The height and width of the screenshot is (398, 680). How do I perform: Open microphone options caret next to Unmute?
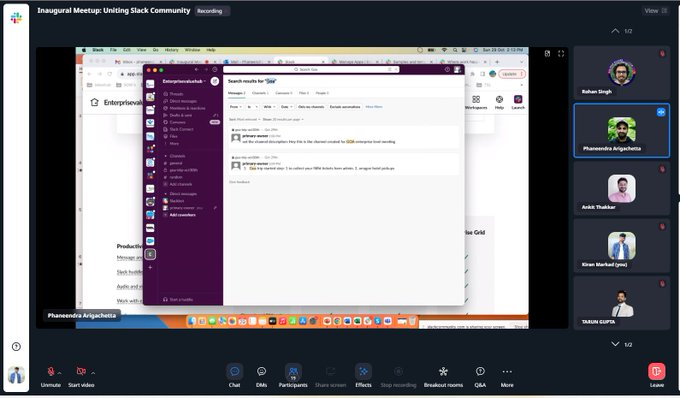coord(59,373)
